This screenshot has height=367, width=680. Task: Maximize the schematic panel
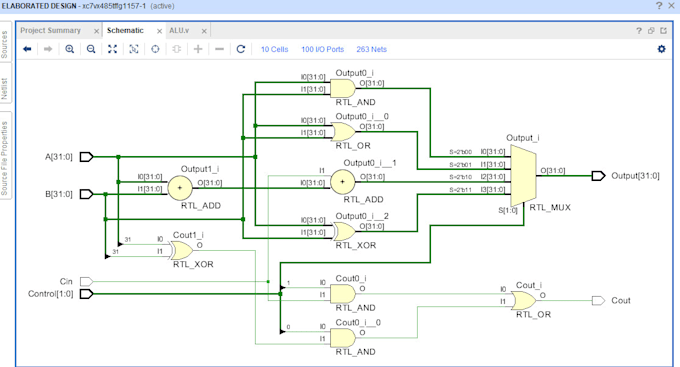(664, 30)
